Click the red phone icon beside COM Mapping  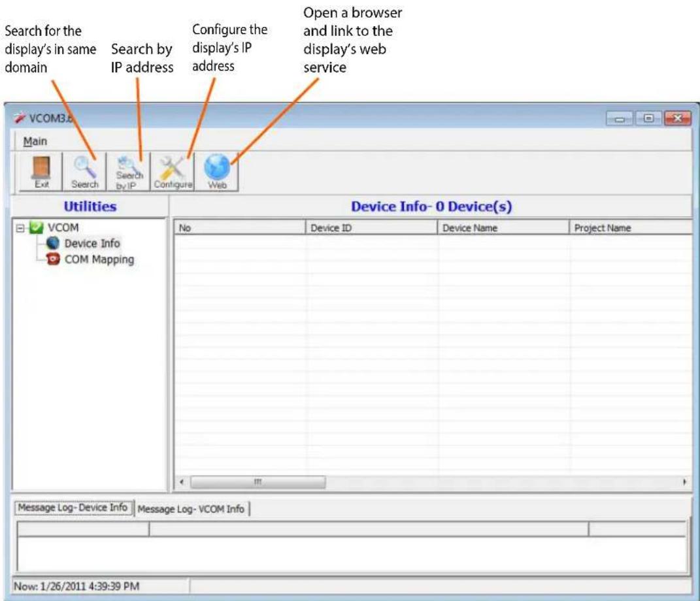coord(53,259)
